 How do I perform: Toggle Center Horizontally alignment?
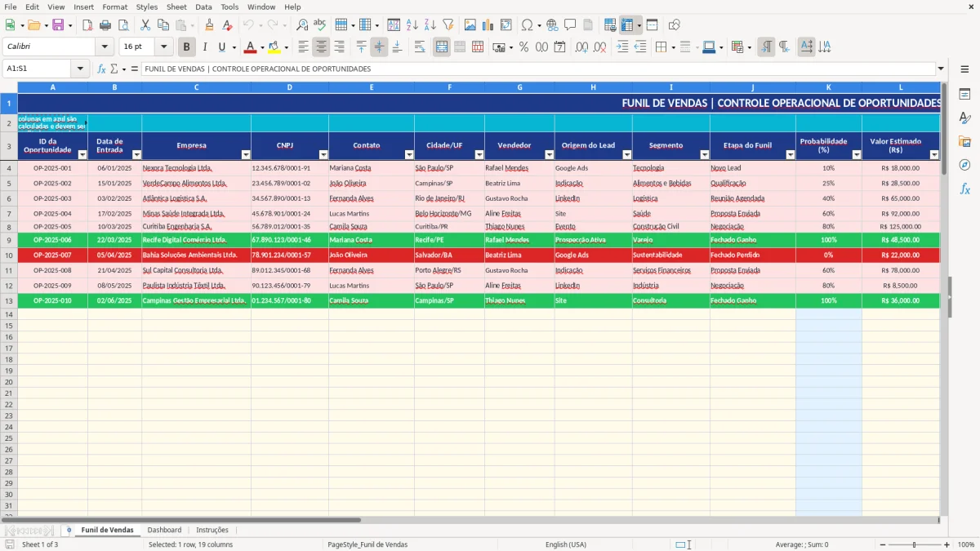click(322, 47)
